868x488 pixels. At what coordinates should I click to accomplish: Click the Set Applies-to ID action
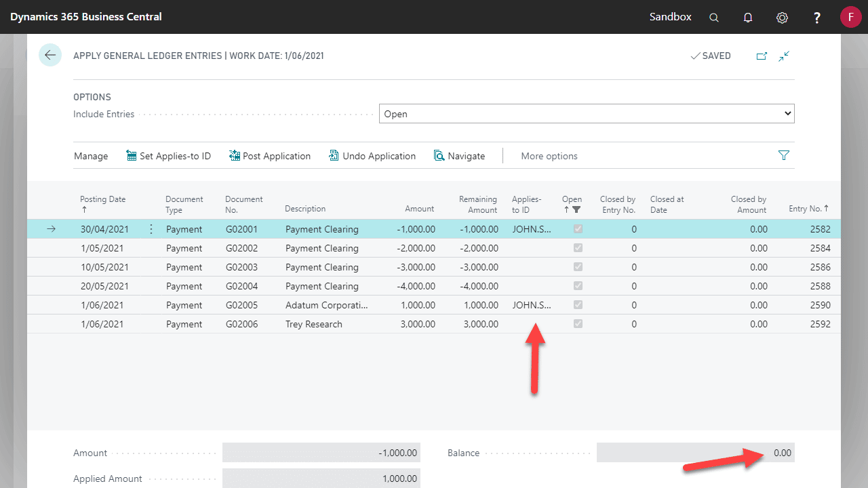tap(169, 156)
